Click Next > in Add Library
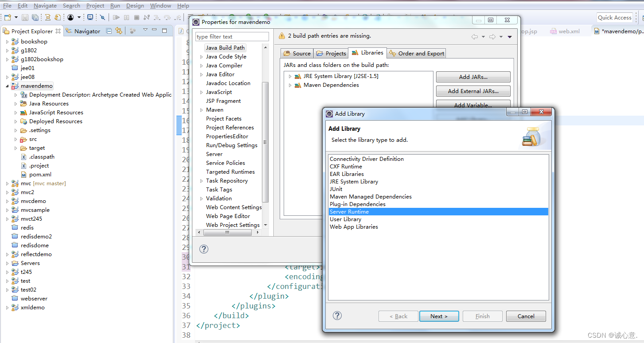644x343 pixels. pyautogui.click(x=439, y=316)
